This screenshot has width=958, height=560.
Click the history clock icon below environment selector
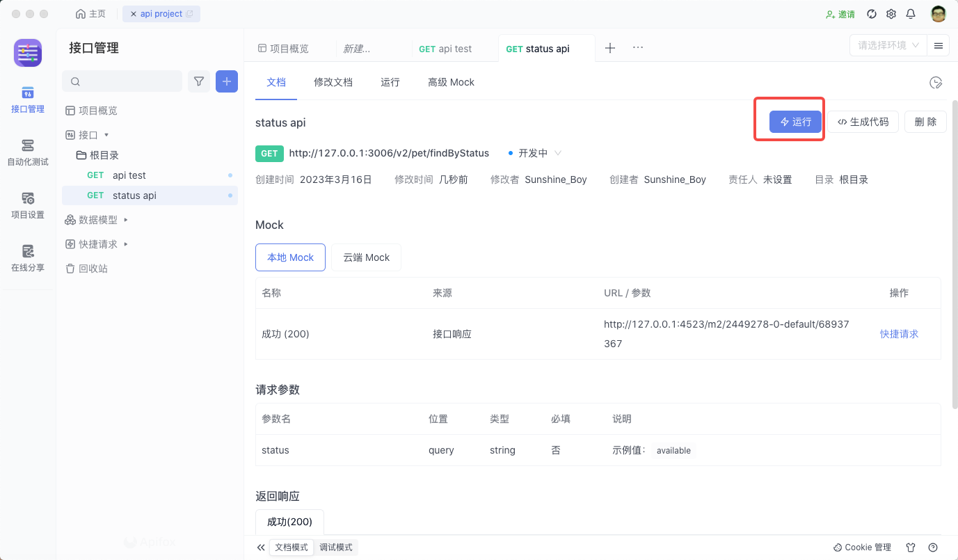coord(936,82)
